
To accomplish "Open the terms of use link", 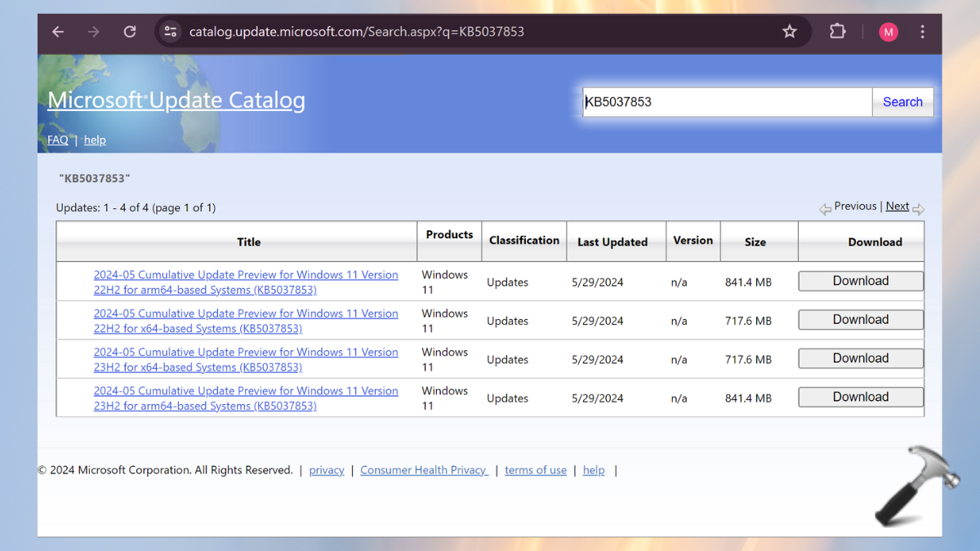I will (x=536, y=470).
